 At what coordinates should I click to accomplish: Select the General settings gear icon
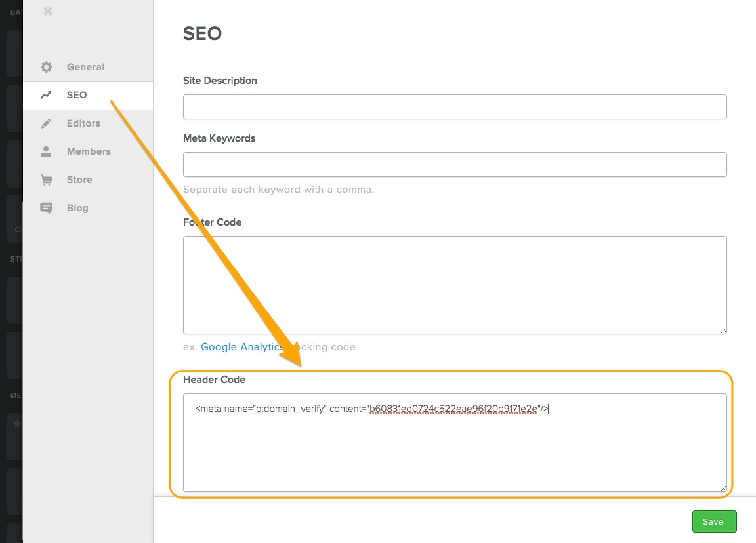(46, 66)
